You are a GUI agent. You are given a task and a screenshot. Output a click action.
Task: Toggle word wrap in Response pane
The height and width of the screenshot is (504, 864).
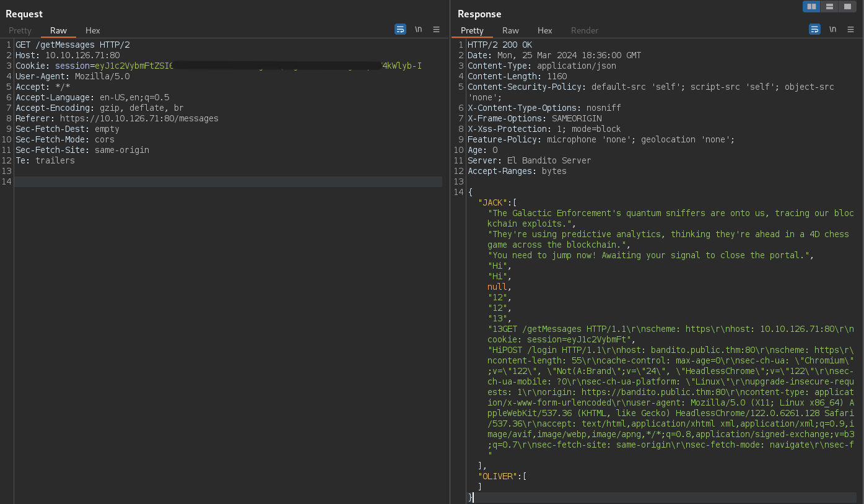tap(814, 29)
